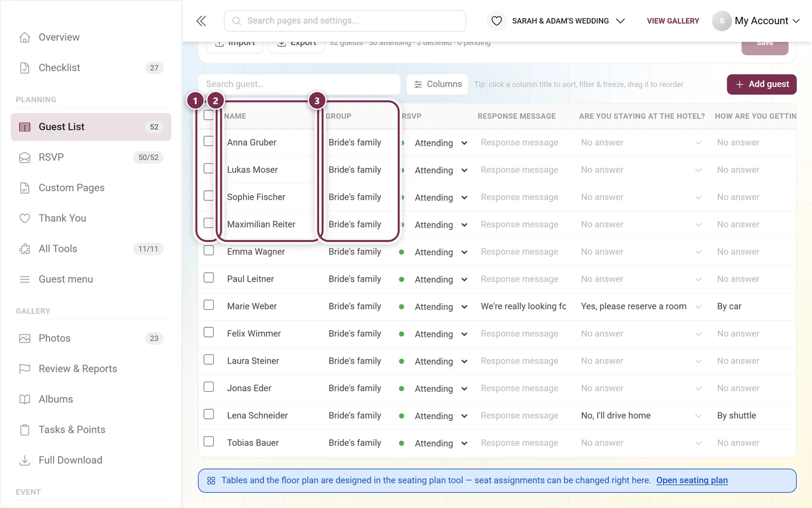
Task: Sort by the Response Message column header
Action: pyautogui.click(x=517, y=116)
